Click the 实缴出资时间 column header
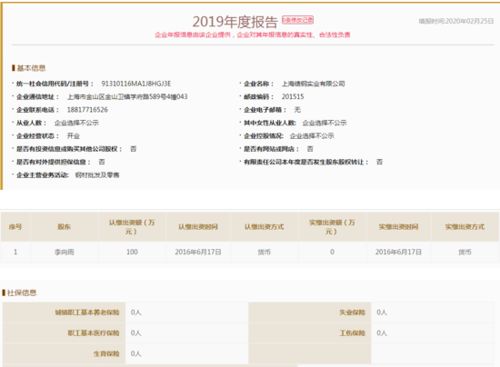The image size is (500, 367). point(398,227)
